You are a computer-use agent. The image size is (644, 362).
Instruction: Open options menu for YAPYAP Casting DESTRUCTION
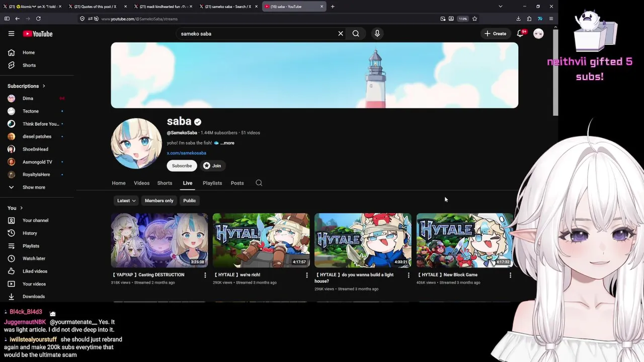[x=205, y=275]
